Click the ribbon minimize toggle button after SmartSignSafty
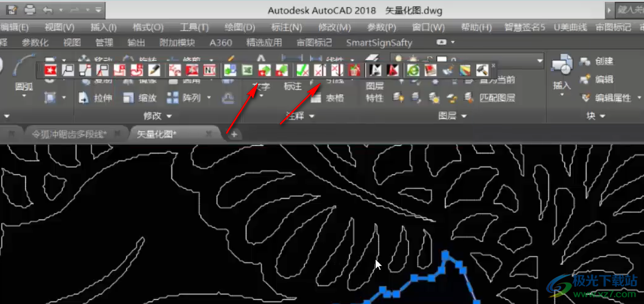Screen dimensions: 644x304 441,42
